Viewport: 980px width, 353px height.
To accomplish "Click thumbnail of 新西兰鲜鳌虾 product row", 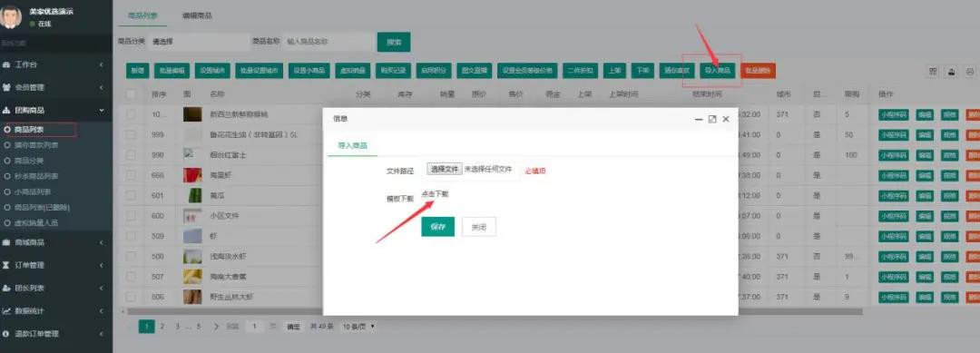I will [x=192, y=114].
